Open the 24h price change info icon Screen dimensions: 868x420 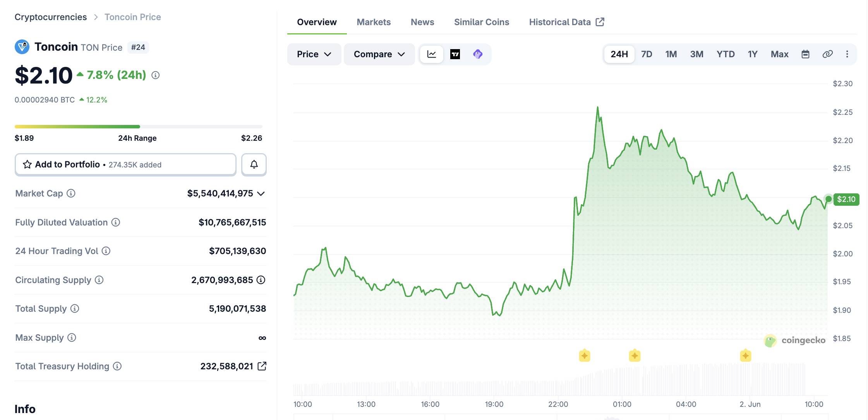(x=156, y=75)
